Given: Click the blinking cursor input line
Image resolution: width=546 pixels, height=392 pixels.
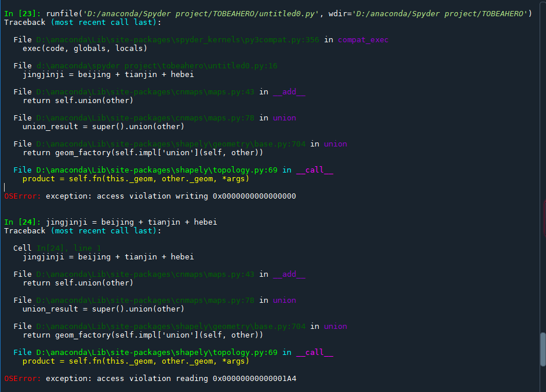Looking at the screenshot, I should [x=4, y=186].
